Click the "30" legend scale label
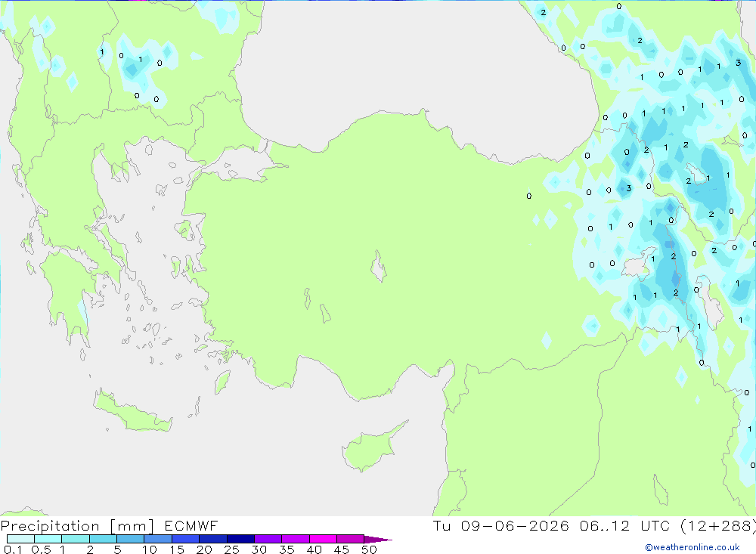 259,549
